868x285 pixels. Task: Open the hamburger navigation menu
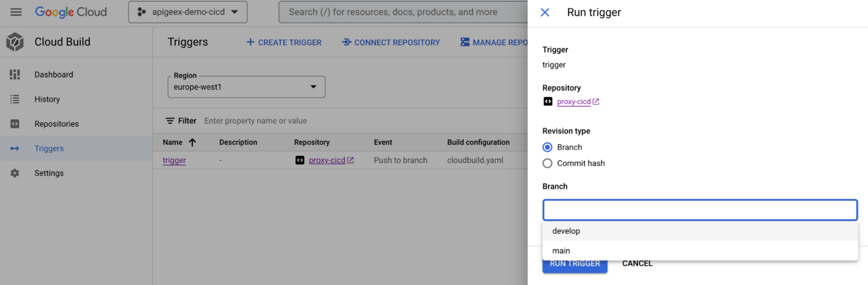coord(16,12)
